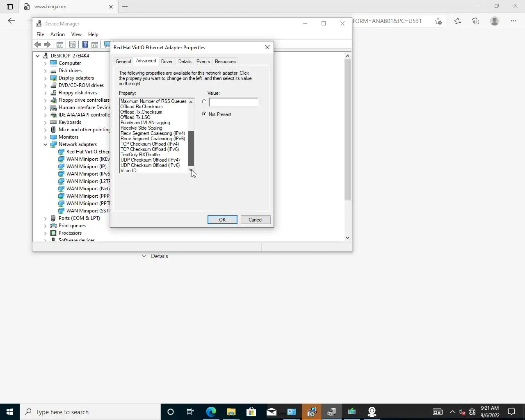
Task: Open the Collections icon in Edge toolbar
Action: pyautogui.click(x=476, y=21)
